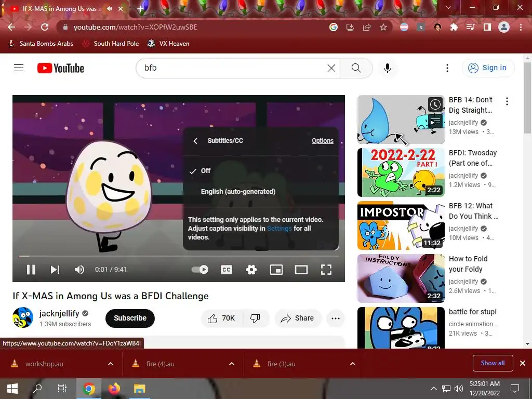Open jacknjellify channel avatar
Screen dimensions: 532x399
coord(23,317)
